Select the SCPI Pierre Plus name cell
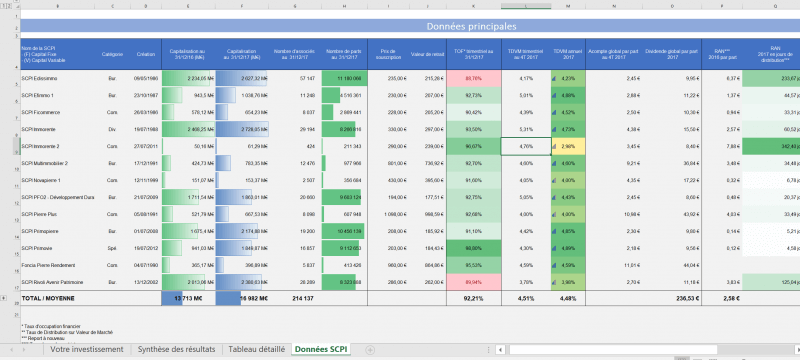The width and height of the screenshot is (800, 360). click(57, 214)
